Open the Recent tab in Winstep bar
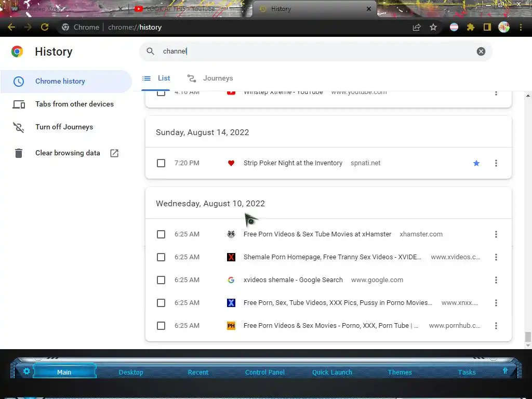532x399 pixels. [x=198, y=372]
